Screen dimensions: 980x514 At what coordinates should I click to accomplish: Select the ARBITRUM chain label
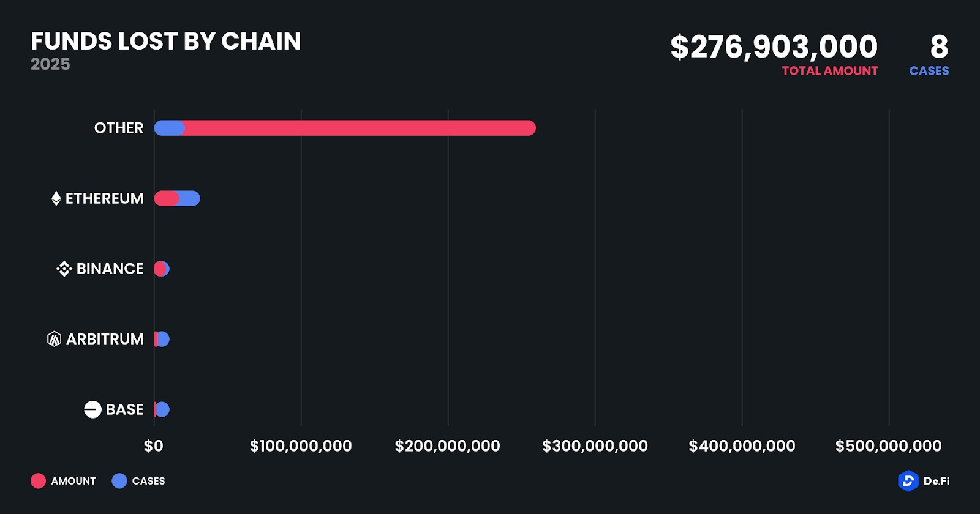click(x=105, y=339)
